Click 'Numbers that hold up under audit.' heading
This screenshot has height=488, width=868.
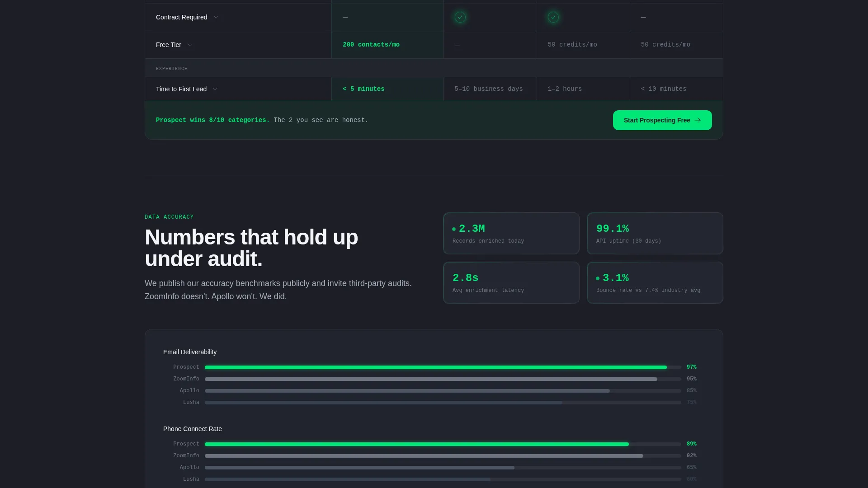pyautogui.click(x=251, y=248)
